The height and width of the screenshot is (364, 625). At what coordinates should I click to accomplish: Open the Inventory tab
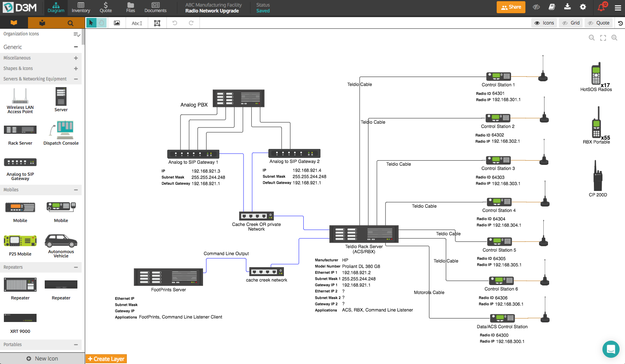tap(81, 7)
